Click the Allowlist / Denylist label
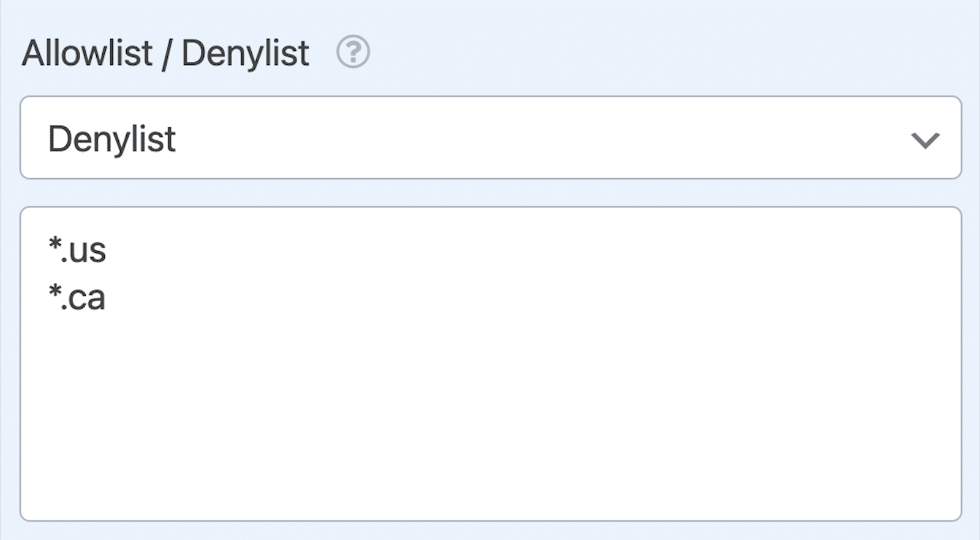Screen dimensions: 980x540 pos(165,53)
